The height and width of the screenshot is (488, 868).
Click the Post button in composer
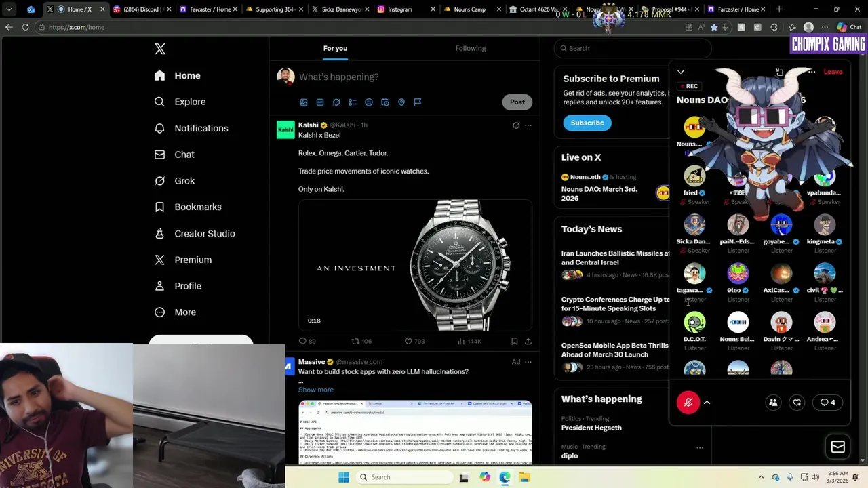pyautogui.click(x=517, y=102)
